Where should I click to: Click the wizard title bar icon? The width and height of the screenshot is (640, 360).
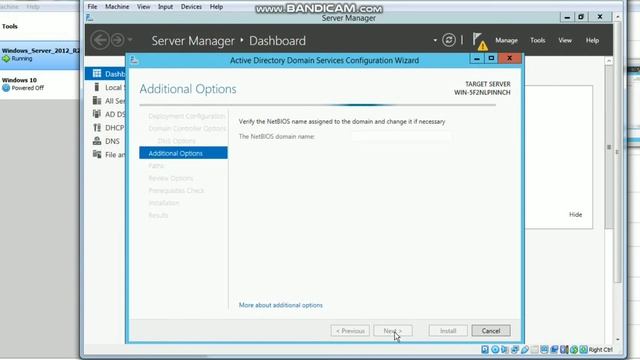click(134, 60)
